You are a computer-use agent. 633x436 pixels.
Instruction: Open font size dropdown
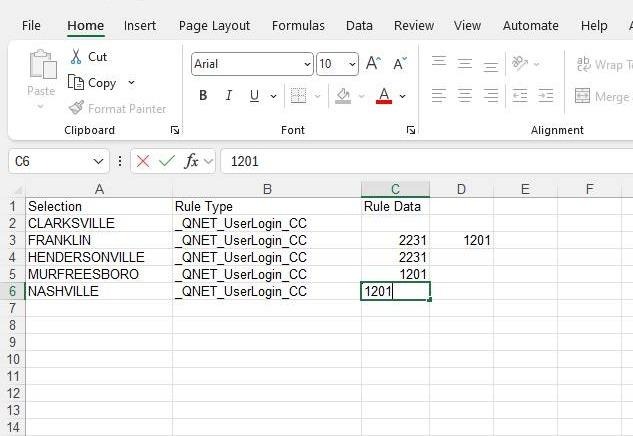click(x=352, y=64)
